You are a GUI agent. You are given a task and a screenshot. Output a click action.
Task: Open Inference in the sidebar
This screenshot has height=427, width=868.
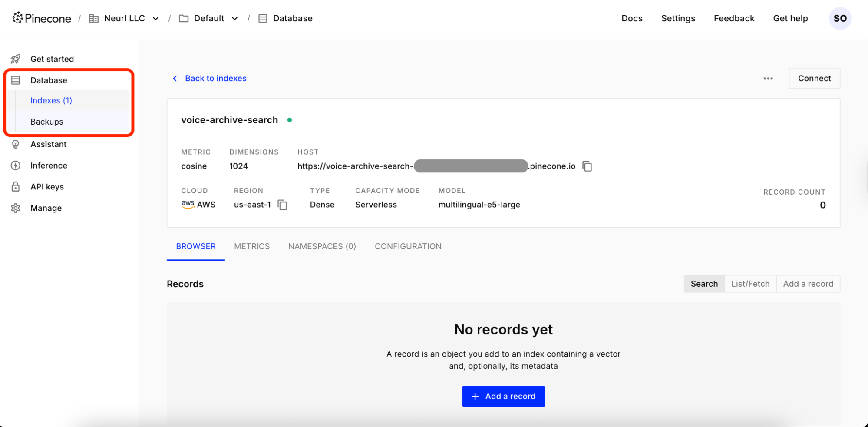click(49, 166)
